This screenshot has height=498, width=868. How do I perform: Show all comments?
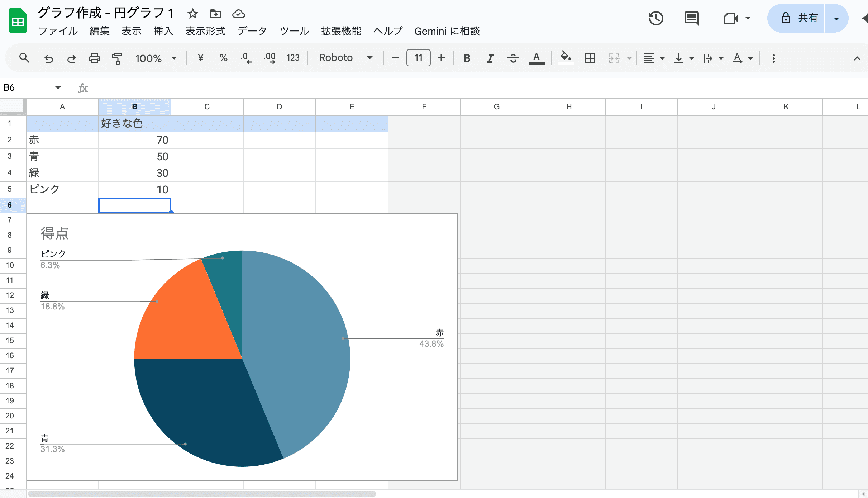692,18
